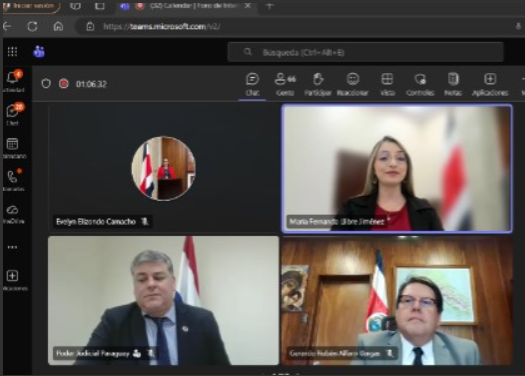Click the teams.microsoft.com address bar

pos(162,26)
